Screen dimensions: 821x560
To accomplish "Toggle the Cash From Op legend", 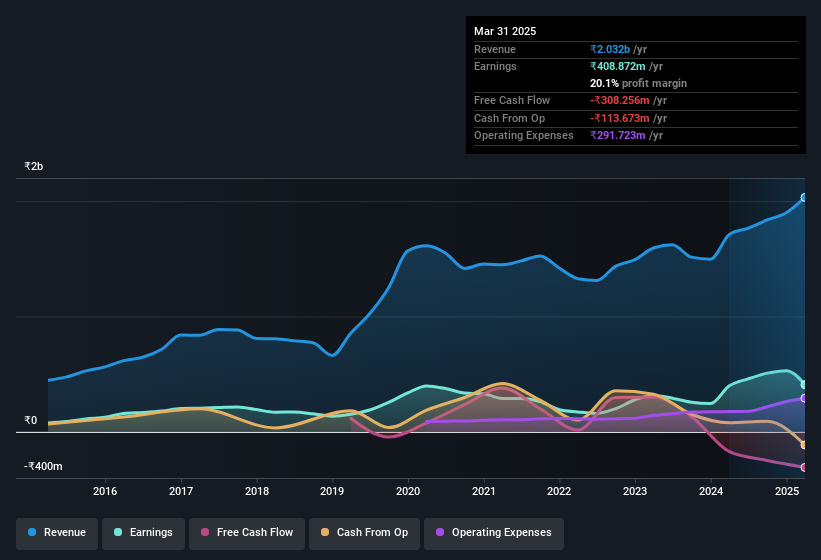I will 364,533.
